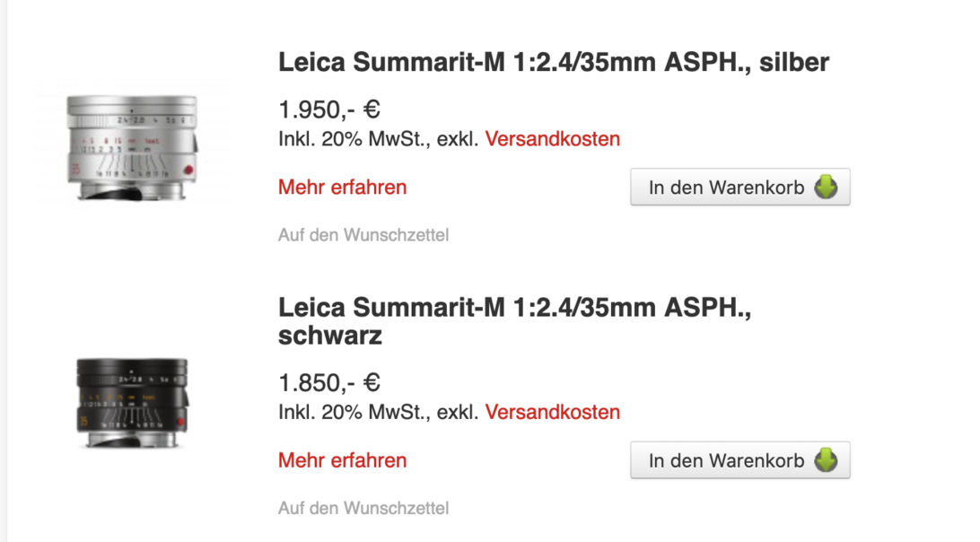Add silver lens to Wunschzettel
The image size is (980, 542).
[x=363, y=235]
